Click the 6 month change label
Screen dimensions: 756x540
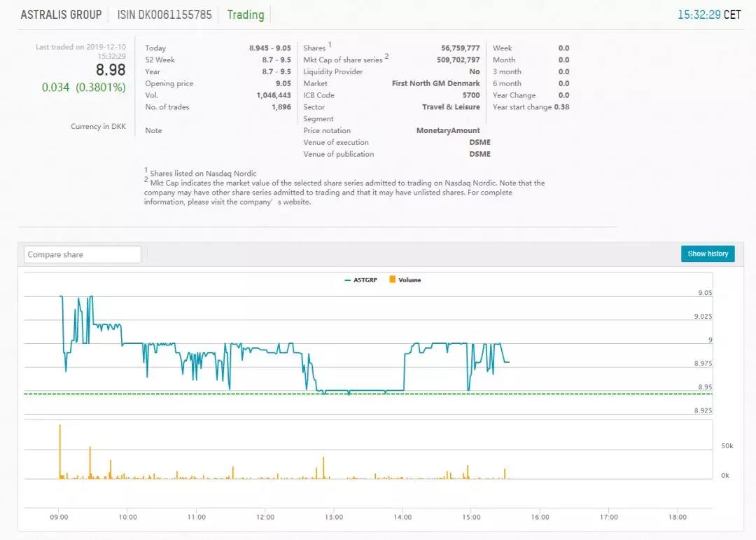pos(507,83)
